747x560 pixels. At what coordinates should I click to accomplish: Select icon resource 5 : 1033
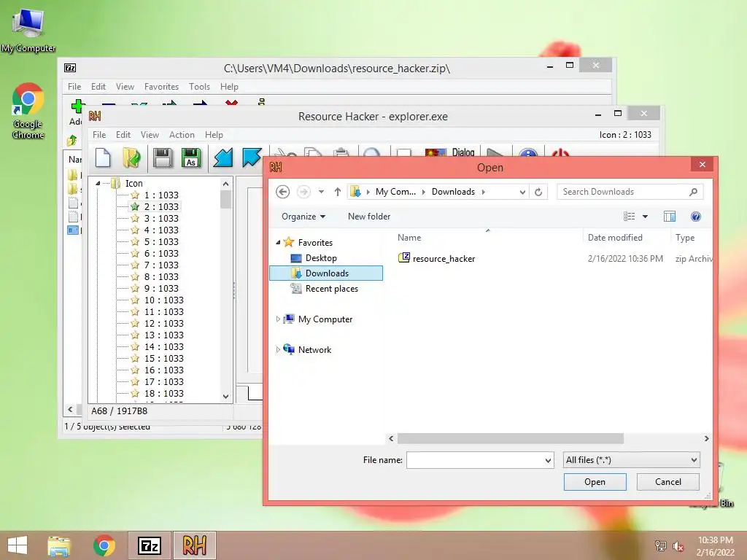pos(161,242)
